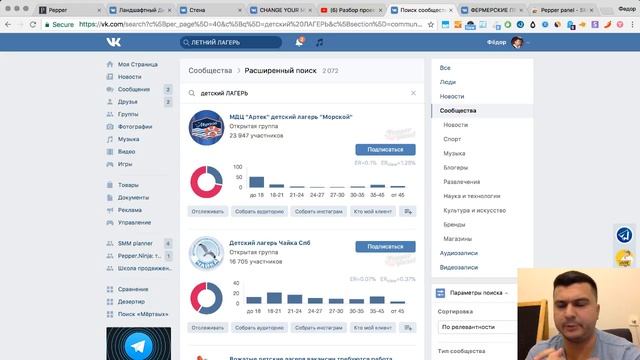This screenshot has height=360, width=640.
Task: Click the Артек Морской group avatar
Action: pos(206,127)
